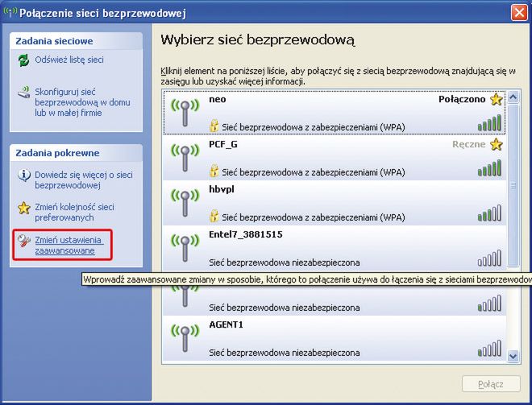Viewport: 532px width, 405px height.
Task: Click the antenna icon of AGENT1 network
Action: [185, 338]
